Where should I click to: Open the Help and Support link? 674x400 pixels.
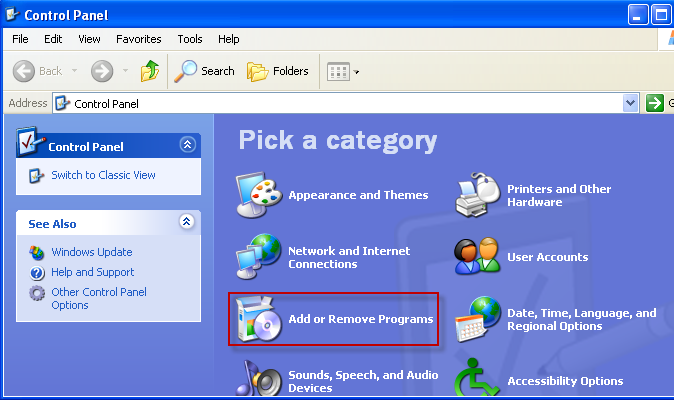click(x=92, y=272)
